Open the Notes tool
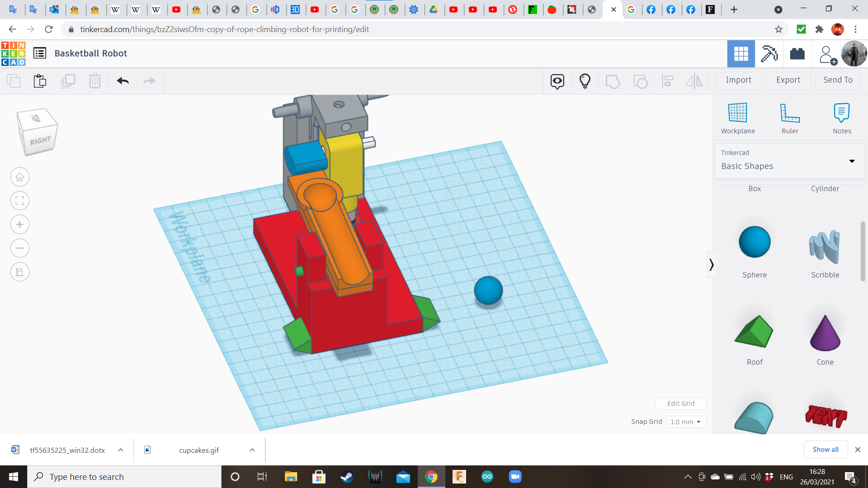The image size is (868, 488). (842, 117)
